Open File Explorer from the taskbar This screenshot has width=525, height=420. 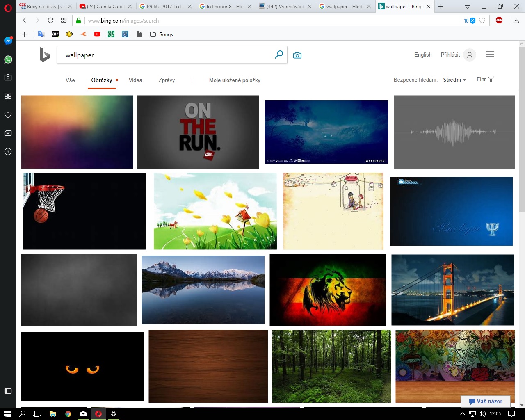[52, 414]
